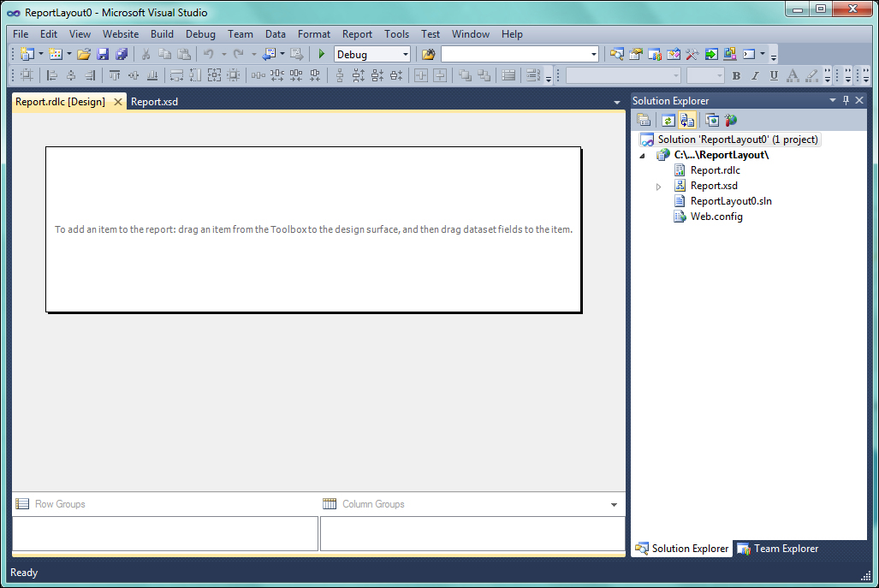The image size is (879, 588).
Task: Toggle Nest Related Files in Solution Explorer
Action: [686, 120]
